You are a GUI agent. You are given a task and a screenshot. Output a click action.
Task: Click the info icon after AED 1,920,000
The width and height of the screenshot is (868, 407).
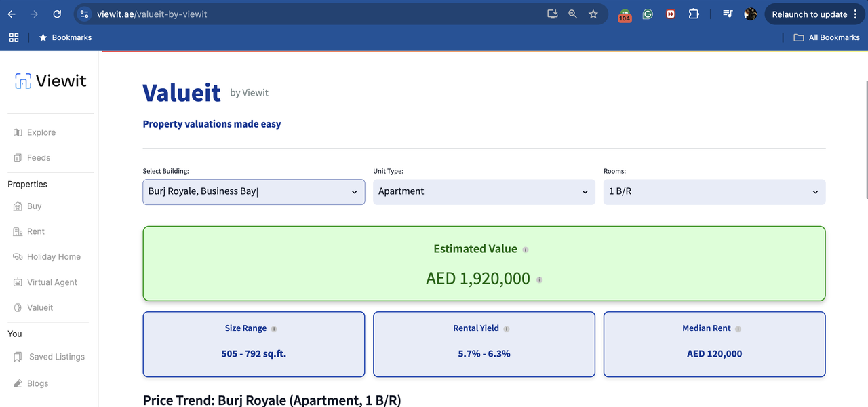540,279
